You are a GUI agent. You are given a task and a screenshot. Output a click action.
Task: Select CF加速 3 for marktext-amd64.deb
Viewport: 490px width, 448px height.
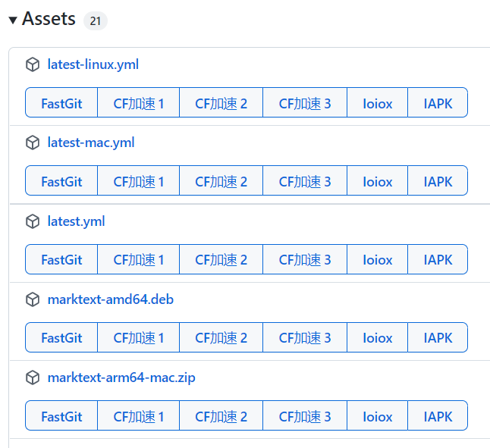pyautogui.click(x=305, y=337)
